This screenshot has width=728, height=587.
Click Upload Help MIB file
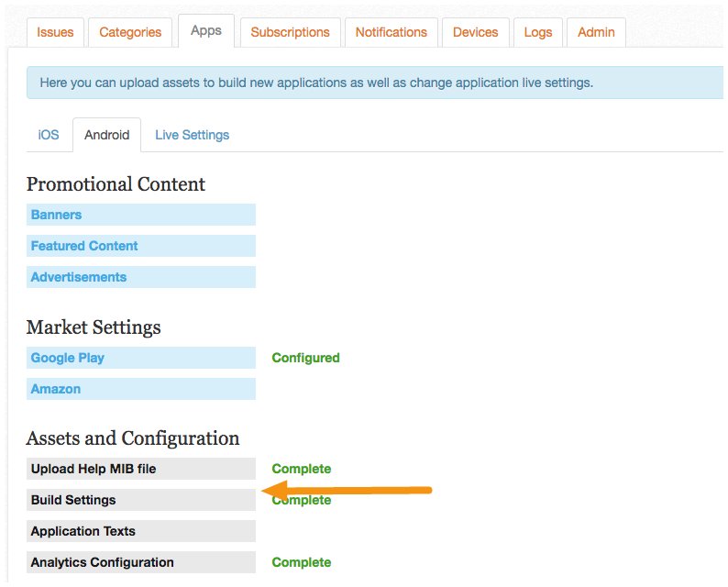[x=141, y=469]
